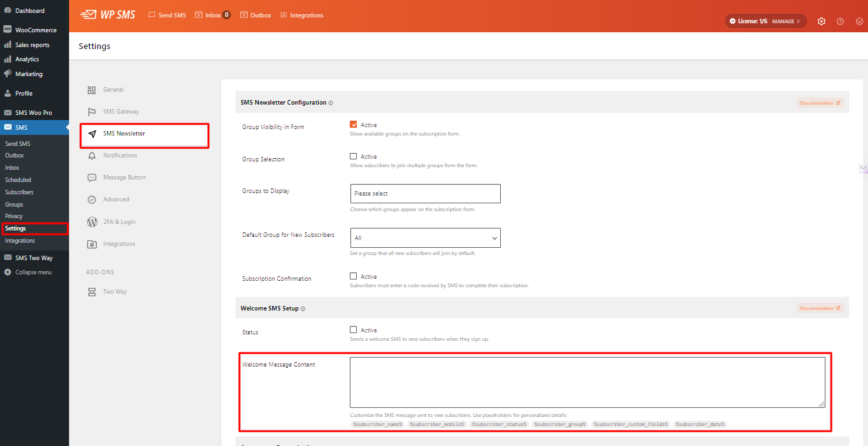Click the Analytics bar chart icon
868x446 pixels.
[7, 59]
